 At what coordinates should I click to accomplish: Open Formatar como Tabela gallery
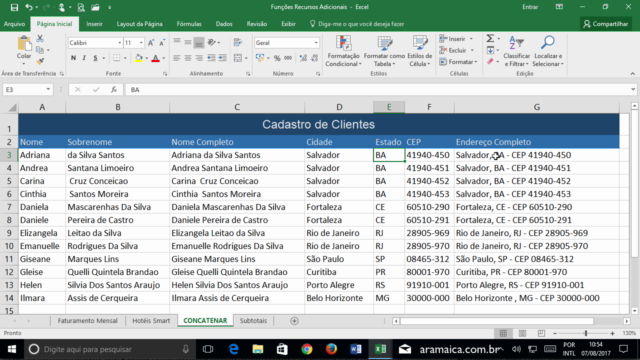384,51
